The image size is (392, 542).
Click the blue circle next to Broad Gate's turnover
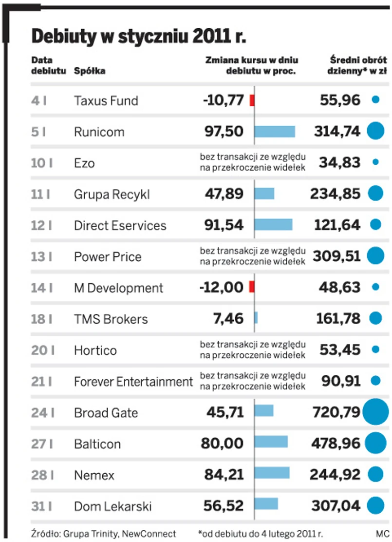point(375,412)
